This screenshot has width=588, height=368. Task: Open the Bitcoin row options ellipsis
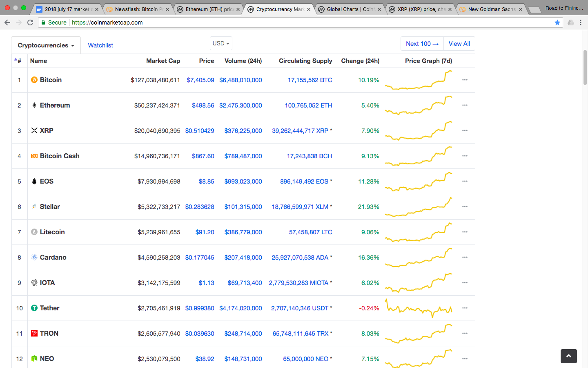[465, 80]
